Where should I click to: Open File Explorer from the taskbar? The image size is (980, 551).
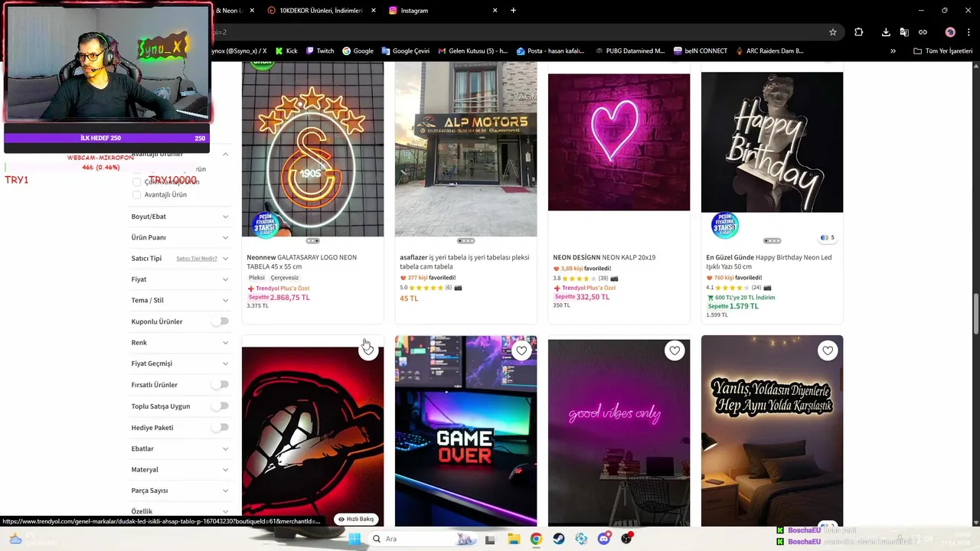(513, 539)
